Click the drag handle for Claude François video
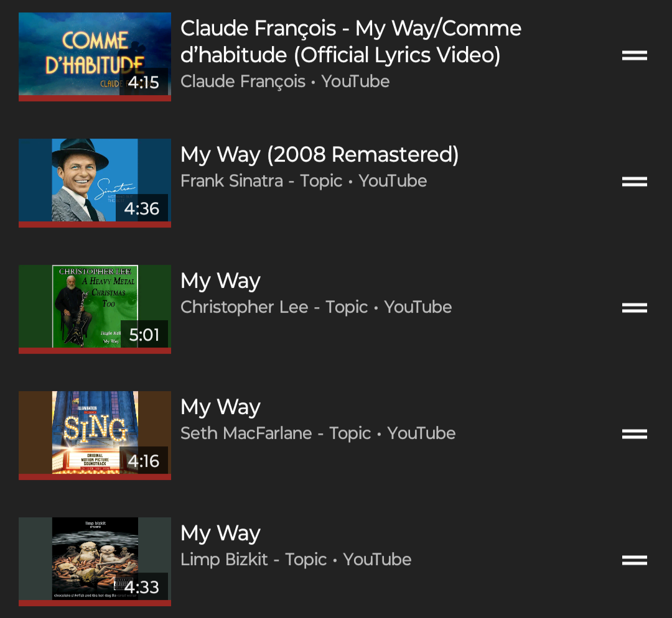Screen dimensions: 672x618 point(634,55)
